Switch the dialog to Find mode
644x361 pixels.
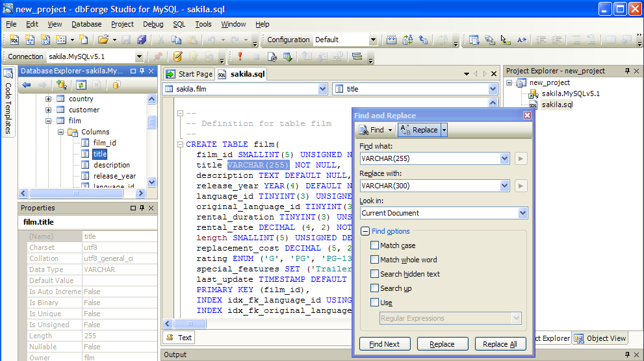point(372,130)
